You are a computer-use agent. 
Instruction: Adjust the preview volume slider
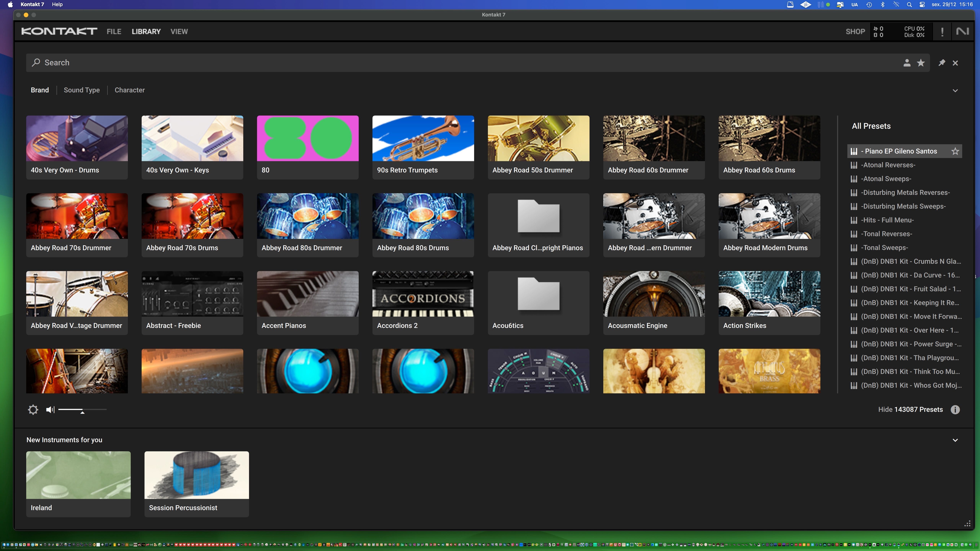tap(82, 410)
